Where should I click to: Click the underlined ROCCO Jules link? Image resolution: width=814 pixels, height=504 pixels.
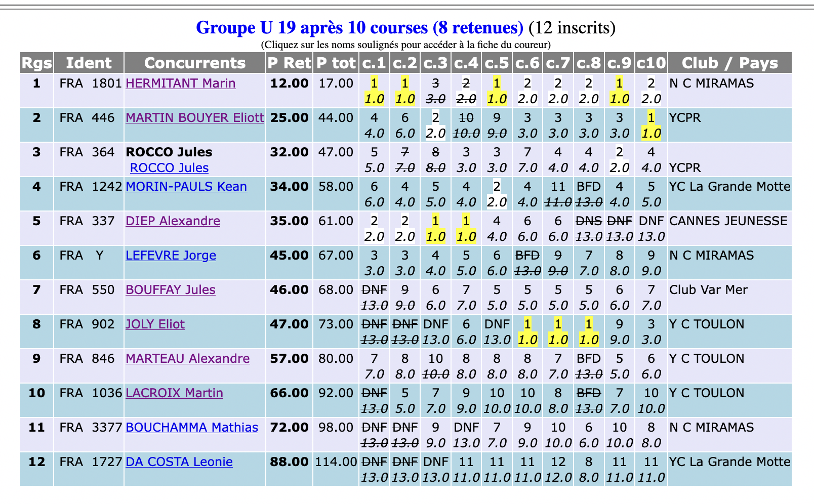coord(169,167)
